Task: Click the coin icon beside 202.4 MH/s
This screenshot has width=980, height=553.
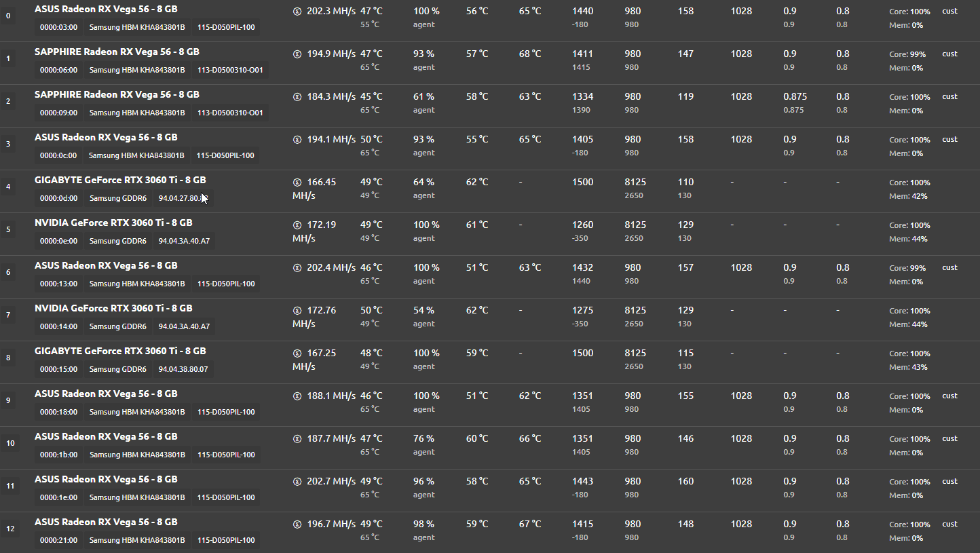Action: point(297,268)
